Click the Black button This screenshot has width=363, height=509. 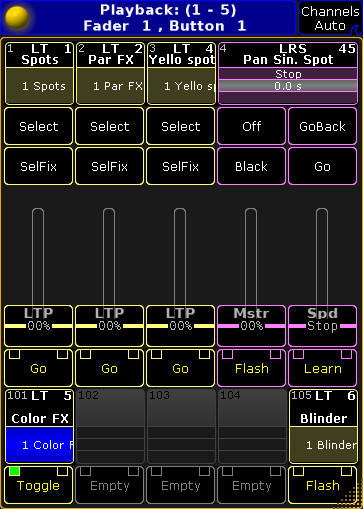[251, 166]
